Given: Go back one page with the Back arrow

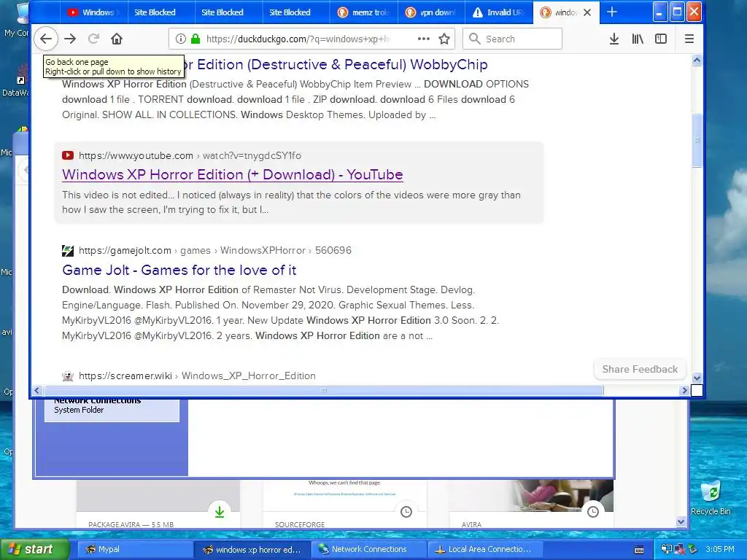Looking at the screenshot, I should 46,39.
